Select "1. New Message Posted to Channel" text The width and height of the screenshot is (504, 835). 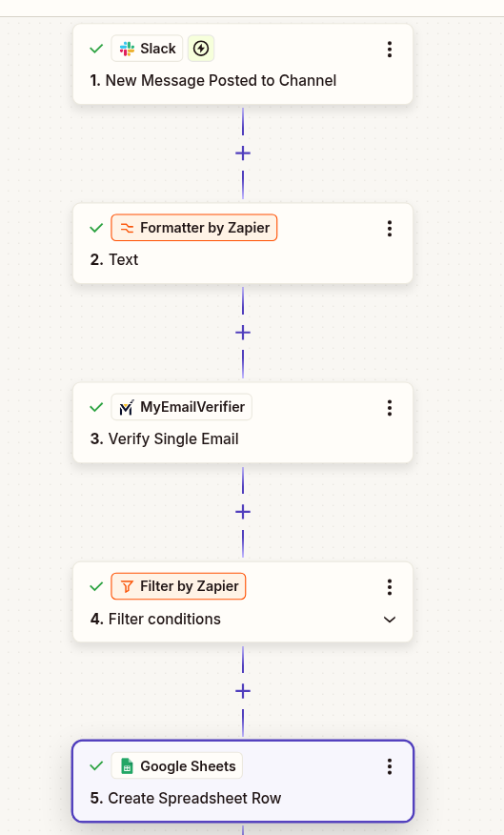coord(212,80)
